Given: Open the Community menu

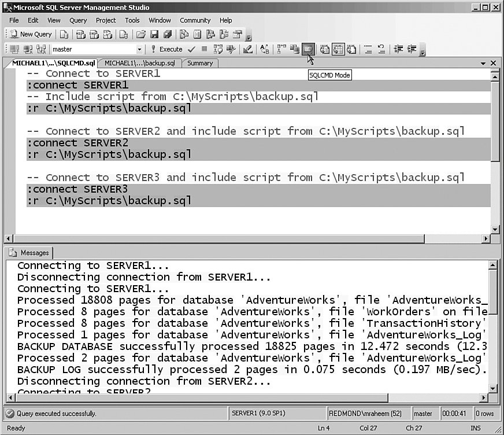Looking at the screenshot, I should tap(195, 20).
